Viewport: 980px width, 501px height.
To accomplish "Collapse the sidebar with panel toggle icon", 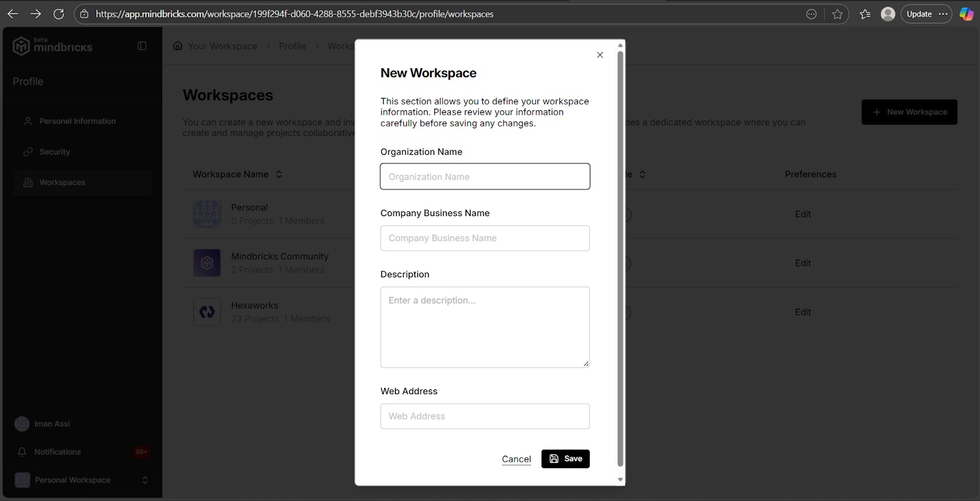I will click(x=142, y=46).
